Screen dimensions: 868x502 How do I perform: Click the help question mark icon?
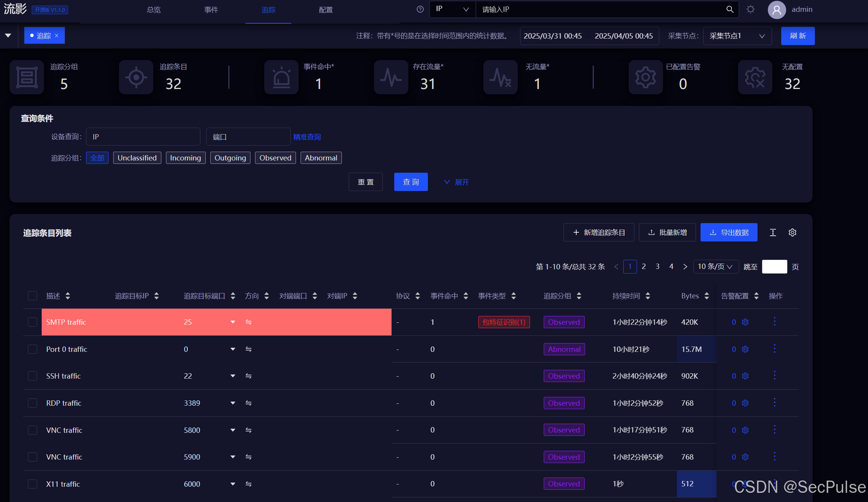(420, 10)
